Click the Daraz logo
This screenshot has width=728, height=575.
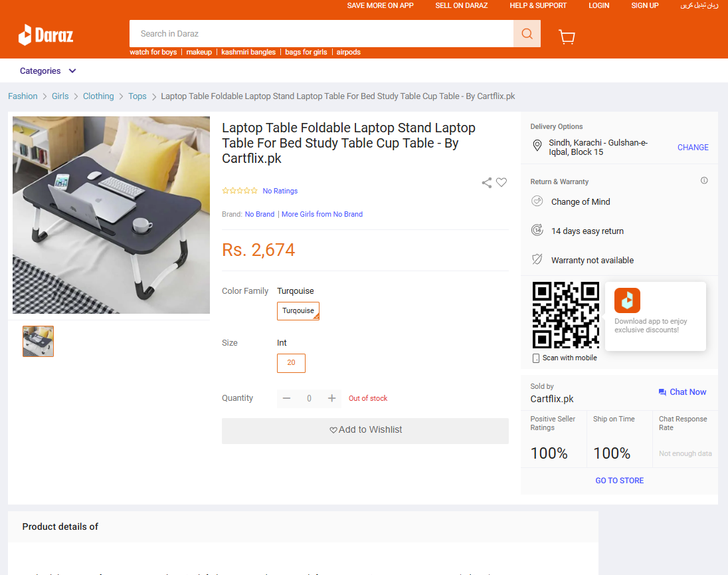pyautogui.click(x=45, y=35)
